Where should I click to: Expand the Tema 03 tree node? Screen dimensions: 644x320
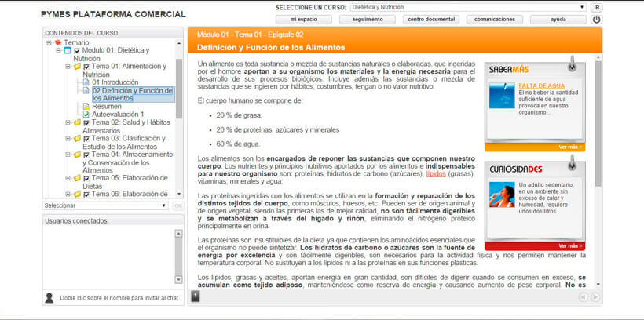point(68,139)
